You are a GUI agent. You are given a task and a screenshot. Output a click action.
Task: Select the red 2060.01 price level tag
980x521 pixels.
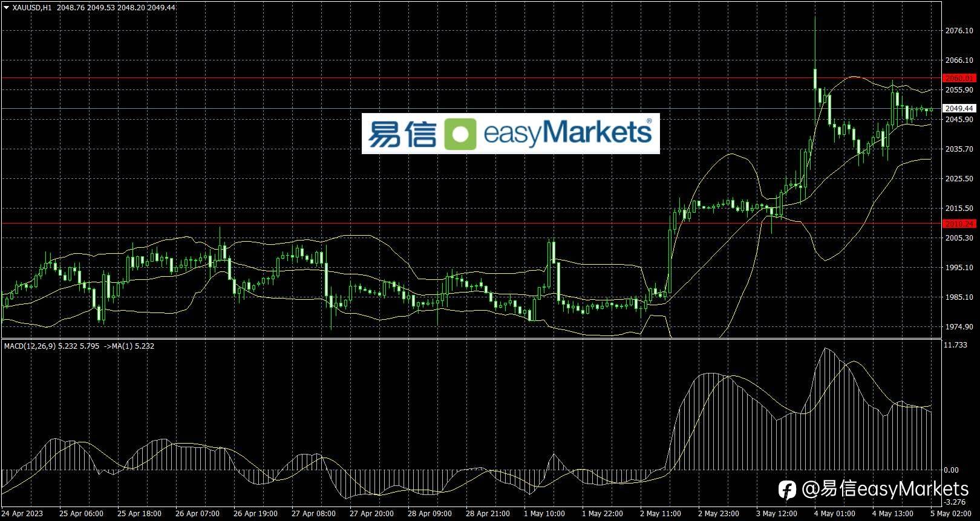pyautogui.click(x=959, y=79)
